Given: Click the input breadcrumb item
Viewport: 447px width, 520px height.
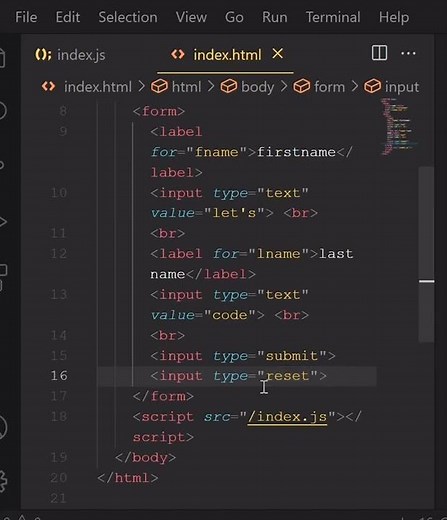Looking at the screenshot, I should pos(402,87).
